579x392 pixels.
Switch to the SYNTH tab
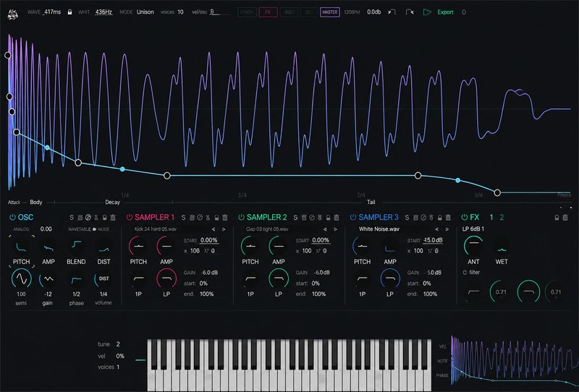247,12
